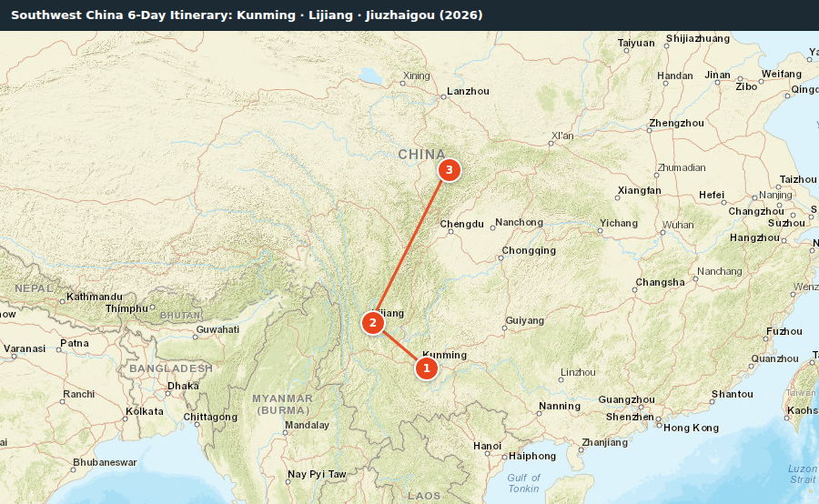Click the Zhumadian city label
This screenshot has height=504, width=819.
pos(681,167)
